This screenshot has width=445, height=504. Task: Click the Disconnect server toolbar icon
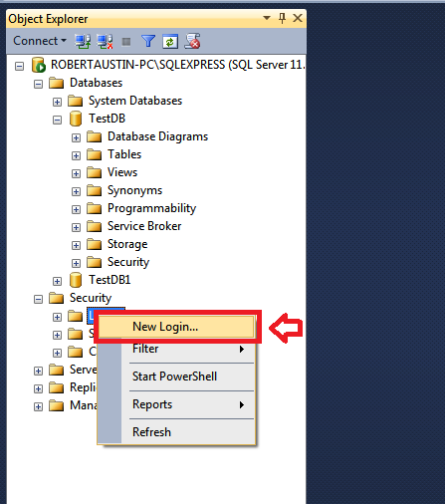(105, 41)
